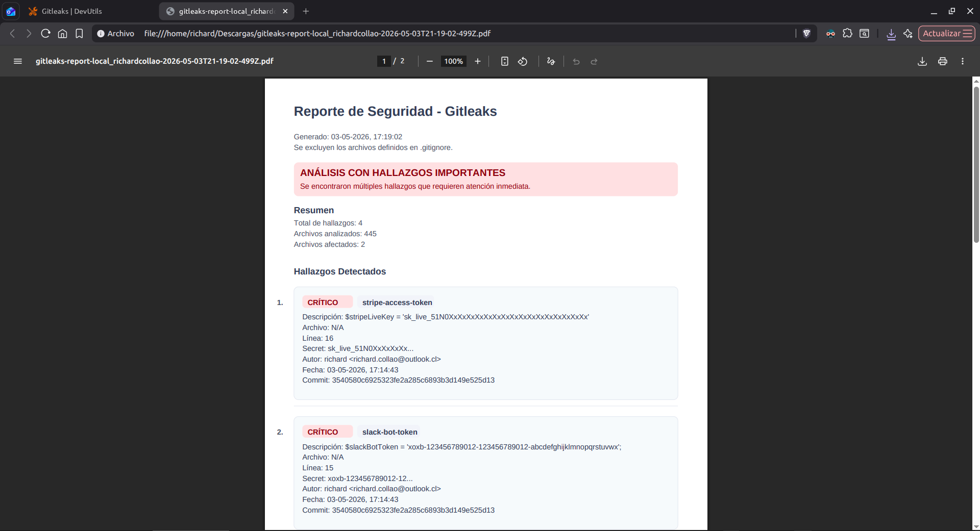The height and width of the screenshot is (531, 980).
Task: Click 'Archivos analizados: 445' text
Action: pos(335,234)
